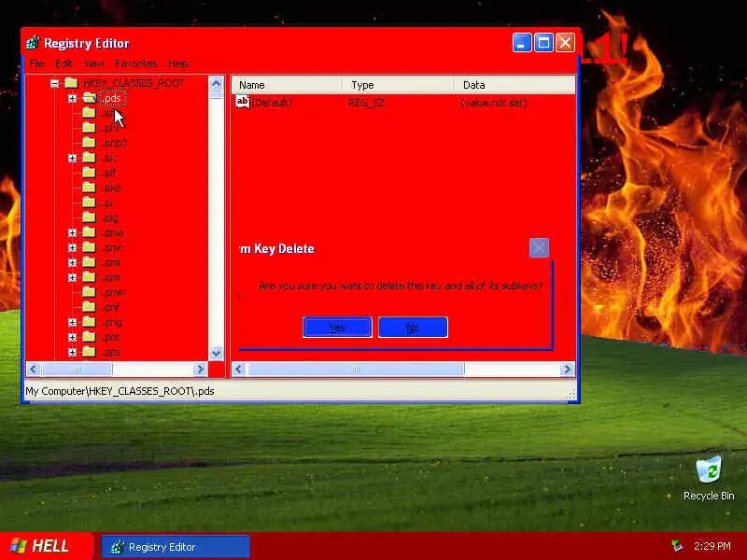Image resolution: width=747 pixels, height=560 pixels.
Task: Click the value pane horizontal scrollbar thumb
Action: tap(356, 369)
